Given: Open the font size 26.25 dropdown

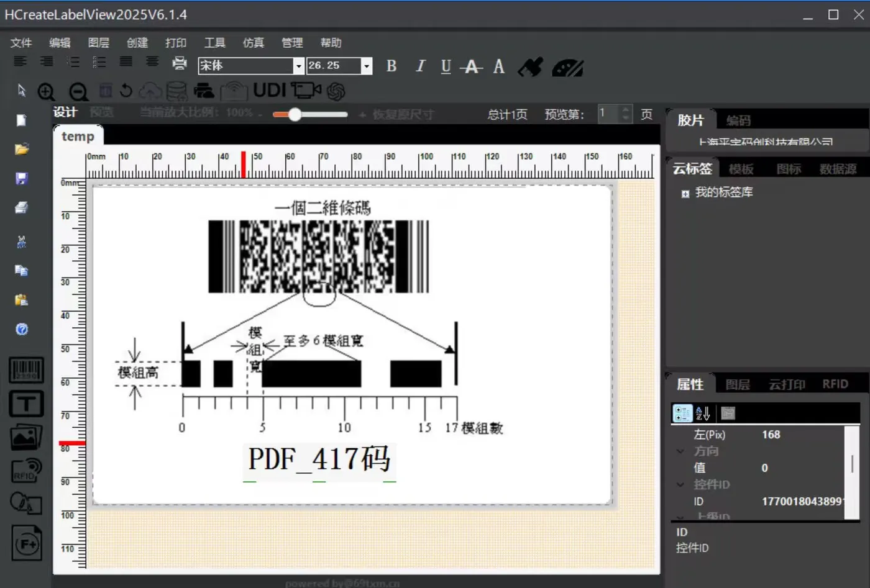Looking at the screenshot, I should point(366,66).
